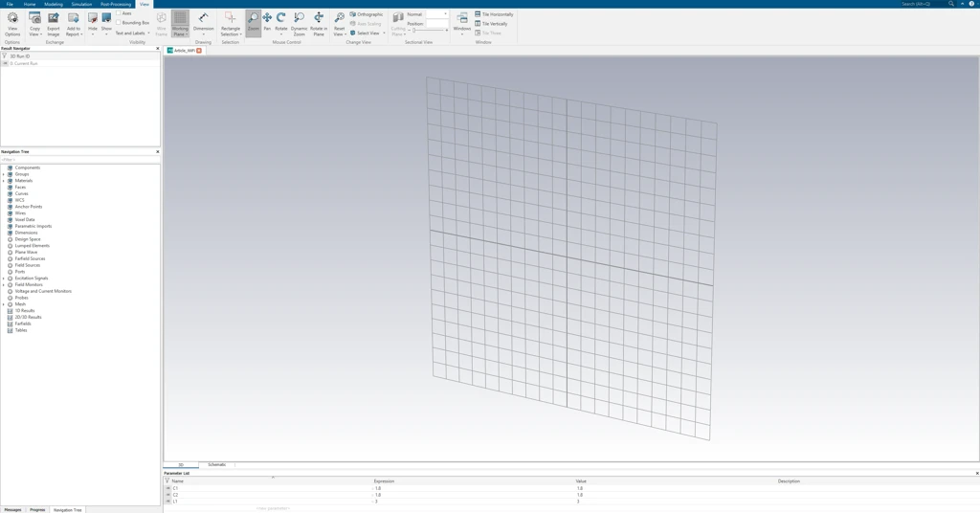This screenshot has height=513, width=980.
Task: Select the L1 parameter row
Action: (x=571, y=502)
